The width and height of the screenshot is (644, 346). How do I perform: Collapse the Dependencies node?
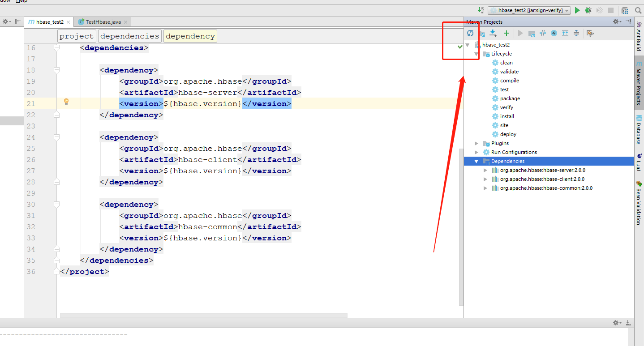[x=477, y=161]
